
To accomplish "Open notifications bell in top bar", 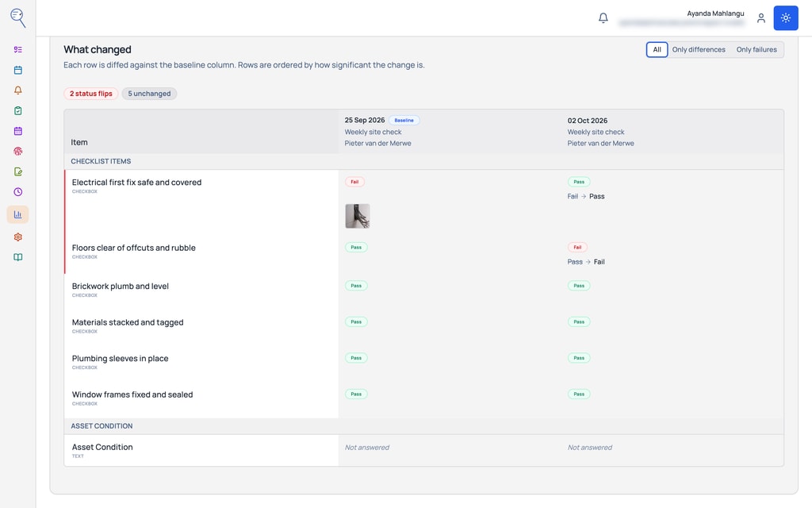I will (x=603, y=18).
